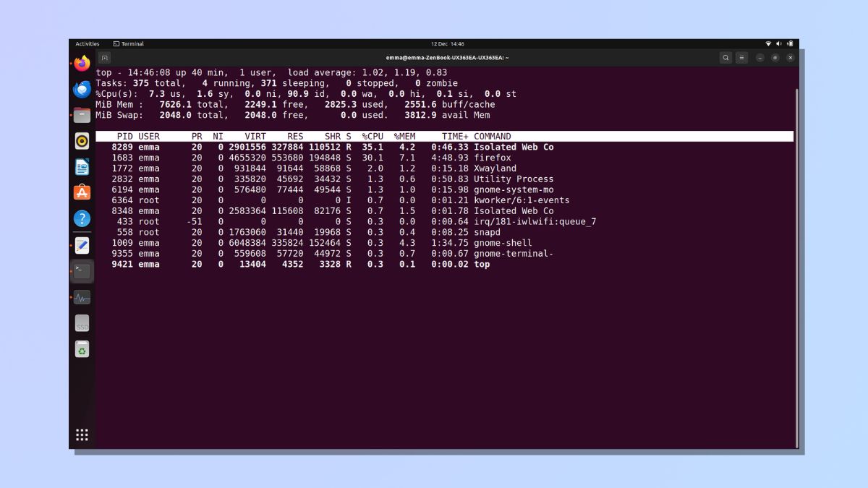Open the terminal hamburger menu
Viewport: 868px width, 488px height.
(x=741, y=58)
